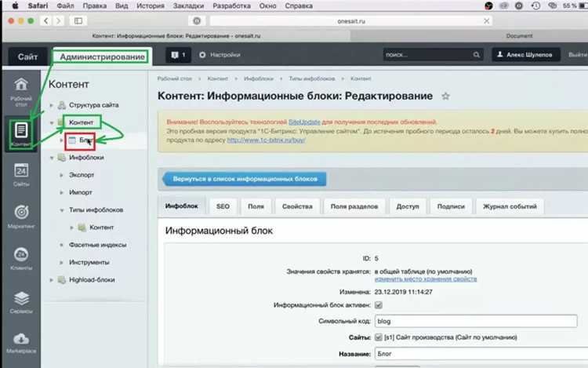Open the 1c-bitrix.ru/buy link
588x368 pixels.
click(266, 140)
